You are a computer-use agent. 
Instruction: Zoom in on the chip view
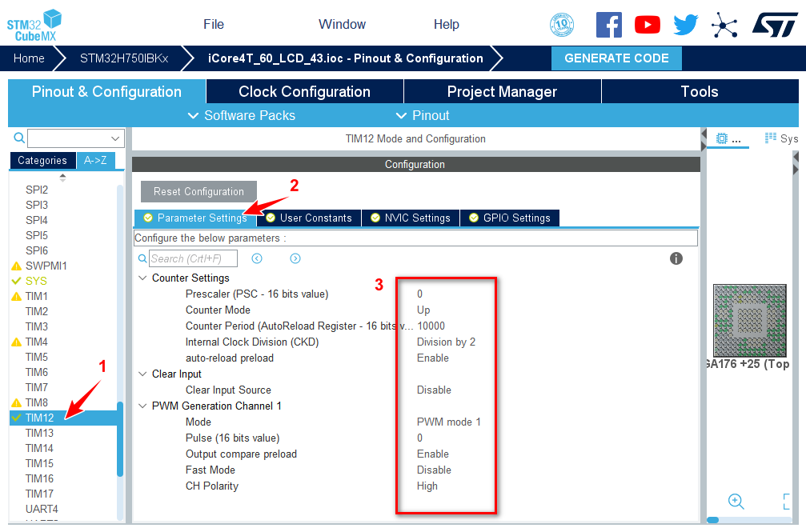tap(736, 502)
